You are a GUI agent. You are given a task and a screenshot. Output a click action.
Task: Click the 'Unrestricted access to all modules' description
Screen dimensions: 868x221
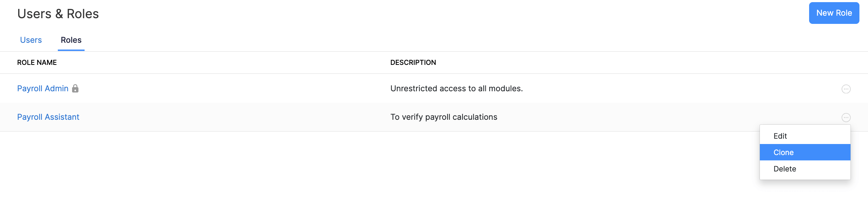pyautogui.click(x=456, y=88)
